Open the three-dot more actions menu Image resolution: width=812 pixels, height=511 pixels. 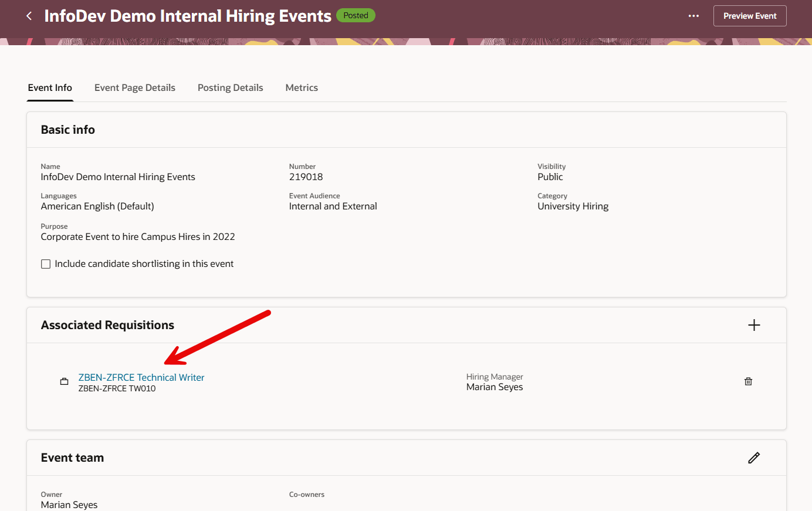[693, 16]
